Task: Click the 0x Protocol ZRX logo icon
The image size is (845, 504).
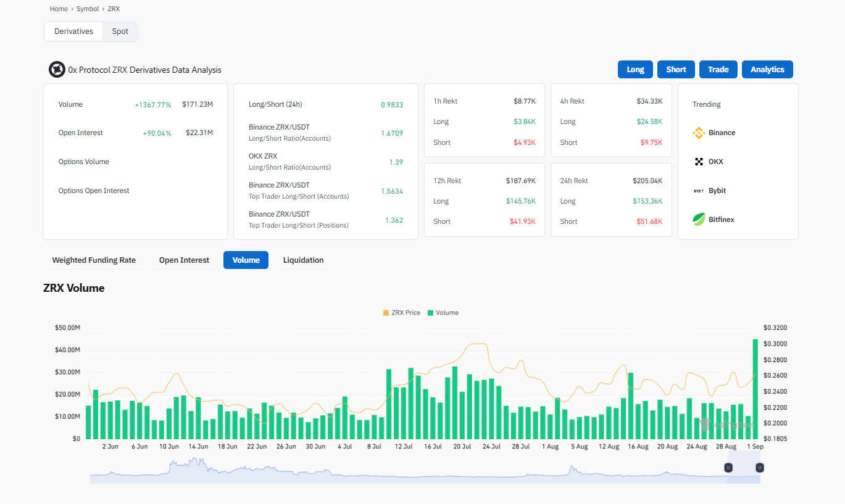Action: pos(57,70)
